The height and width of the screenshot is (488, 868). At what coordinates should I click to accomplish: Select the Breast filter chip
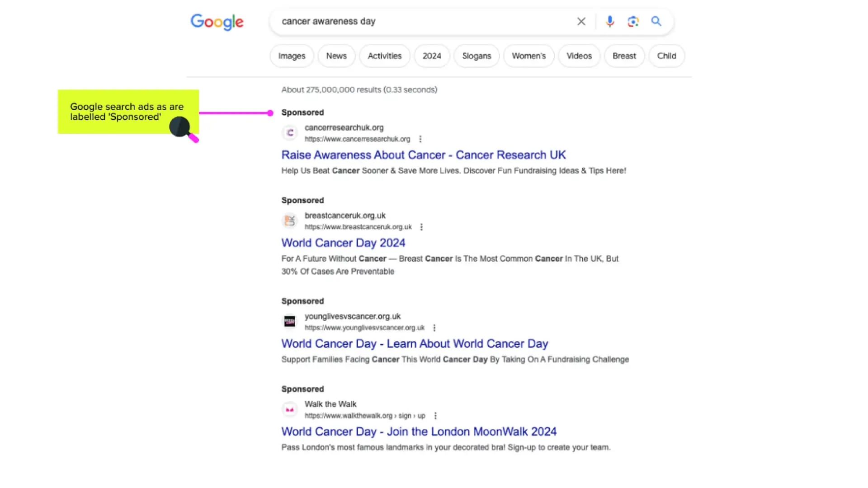point(624,56)
